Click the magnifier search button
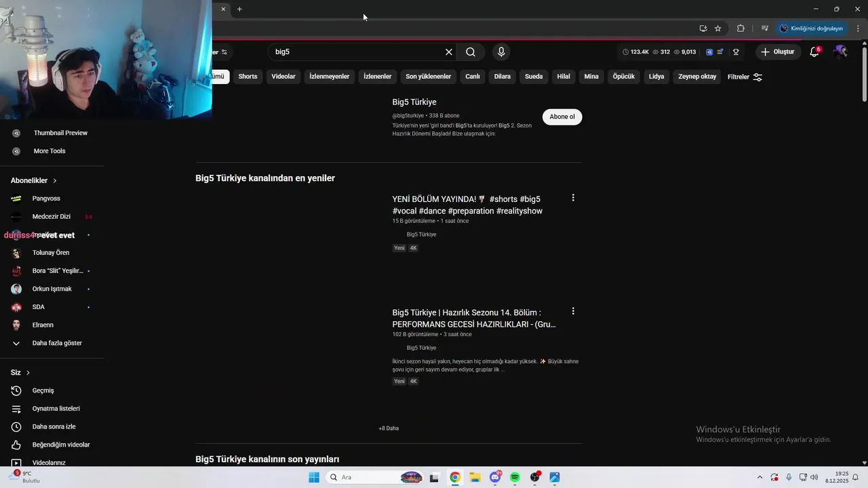The height and width of the screenshot is (488, 868). tap(471, 52)
